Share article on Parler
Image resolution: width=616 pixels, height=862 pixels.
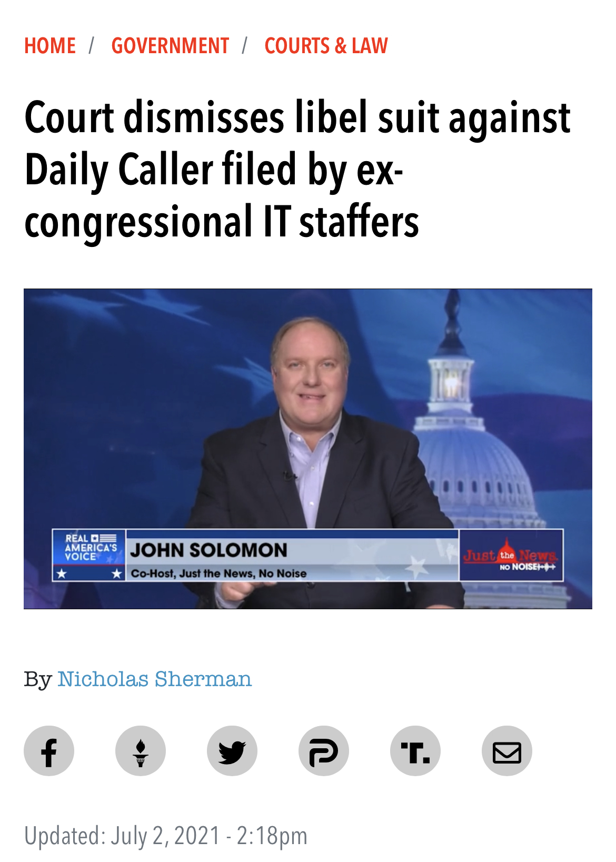tap(324, 750)
